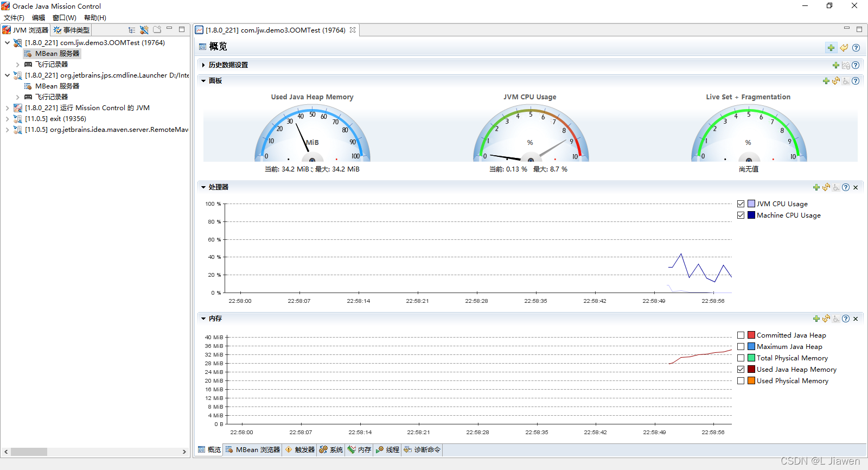Add a dial in 面板 section
Viewport: 868px width, 470px height.
coord(826,81)
